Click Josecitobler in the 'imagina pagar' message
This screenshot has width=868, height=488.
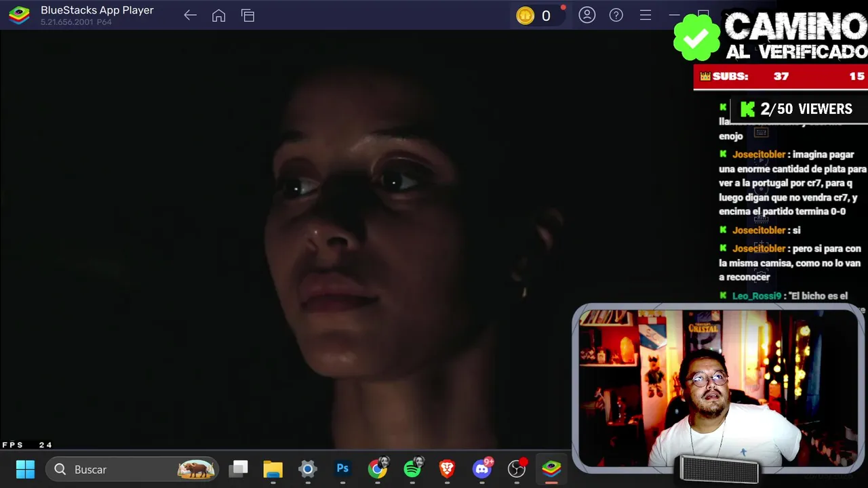tap(759, 155)
